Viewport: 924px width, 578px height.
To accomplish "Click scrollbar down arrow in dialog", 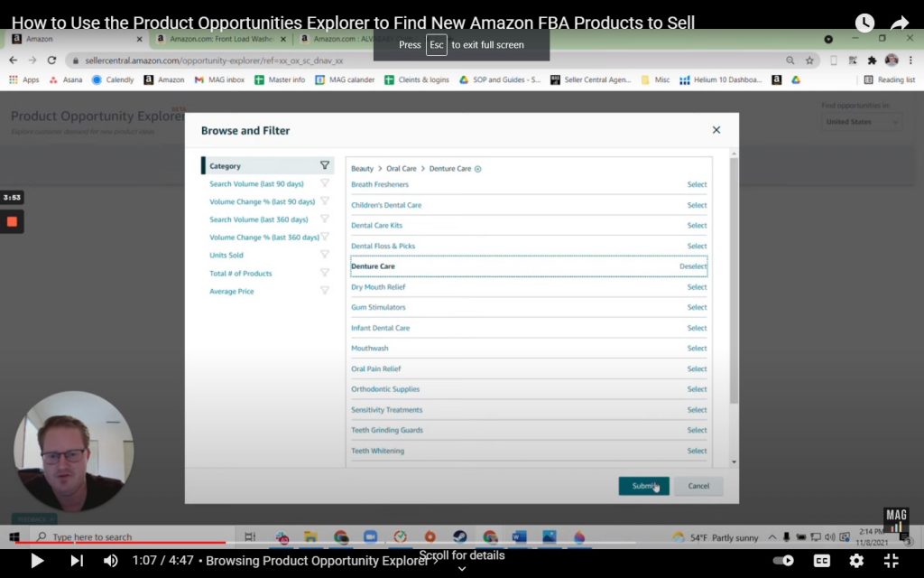I will point(734,462).
